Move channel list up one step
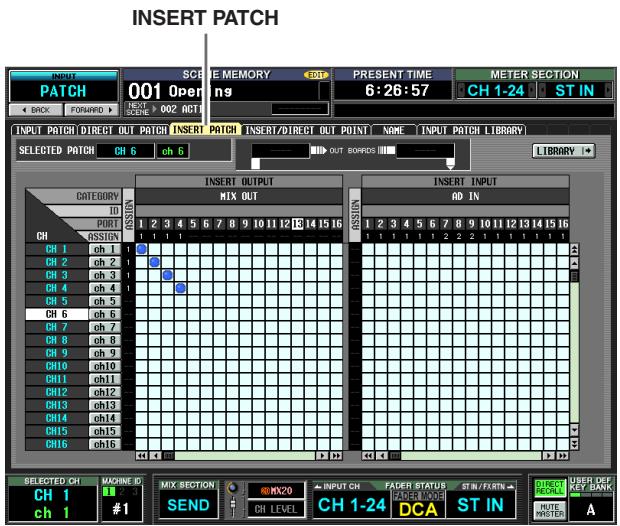Viewport: 620px width, 526px height. [574, 263]
